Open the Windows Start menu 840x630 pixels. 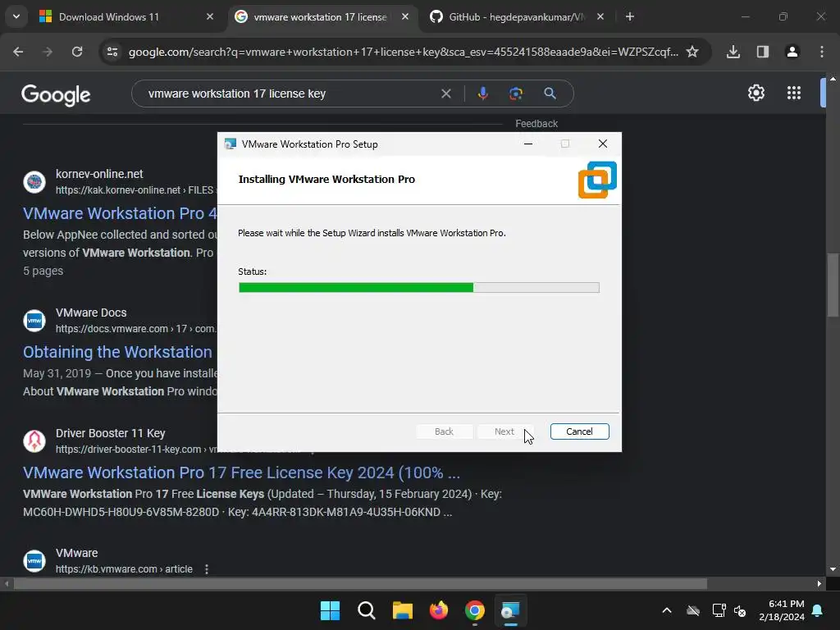point(330,610)
